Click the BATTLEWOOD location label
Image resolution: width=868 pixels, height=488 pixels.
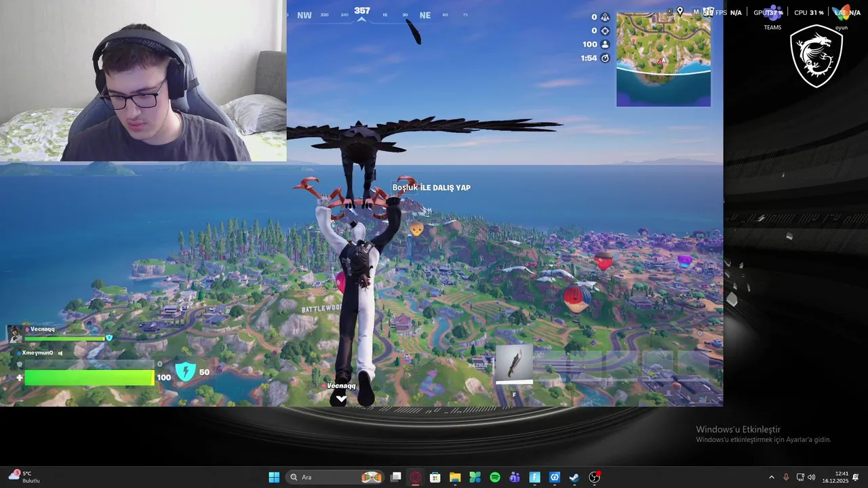[x=322, y=308]
